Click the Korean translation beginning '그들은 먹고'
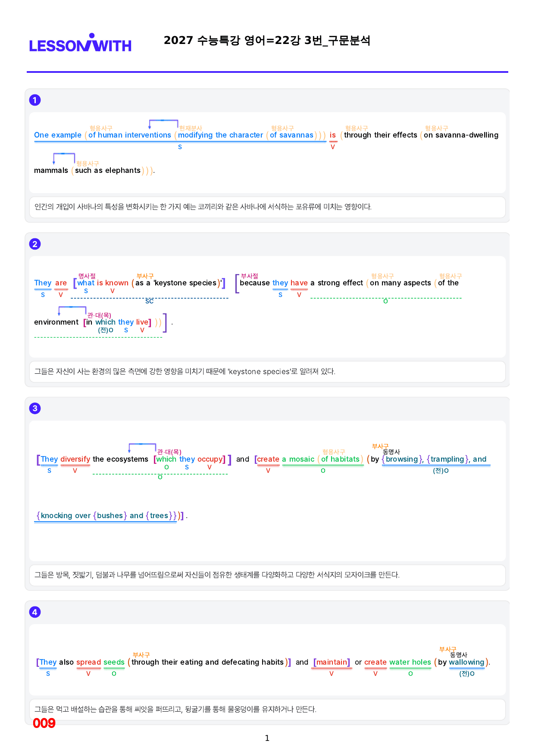 click(x=175, y=709)
